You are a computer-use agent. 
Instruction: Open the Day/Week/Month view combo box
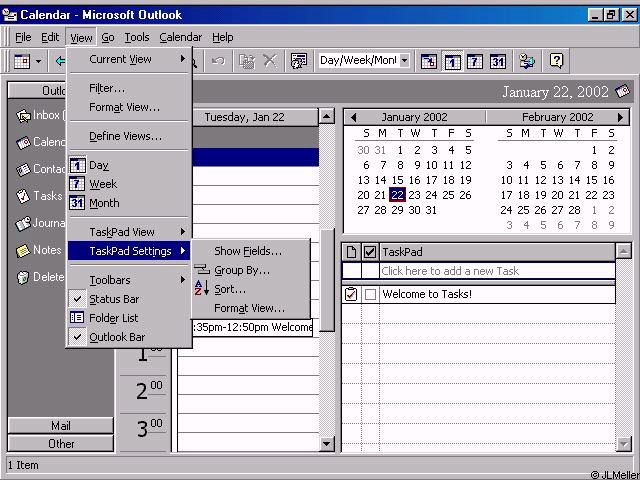[363, 61]
